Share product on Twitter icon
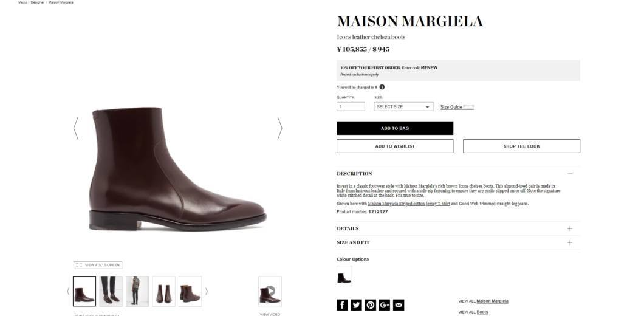This screenshot has height=316, width=644. point(356,305)
